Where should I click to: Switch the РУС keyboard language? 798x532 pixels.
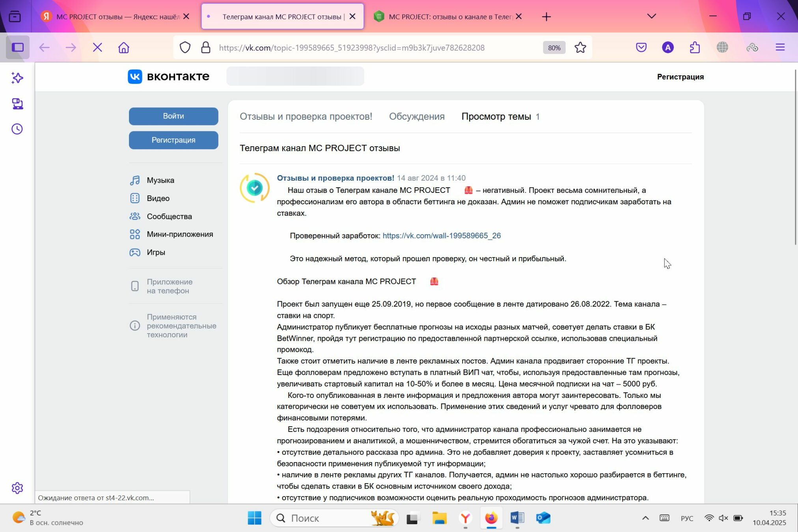(687, 518)
